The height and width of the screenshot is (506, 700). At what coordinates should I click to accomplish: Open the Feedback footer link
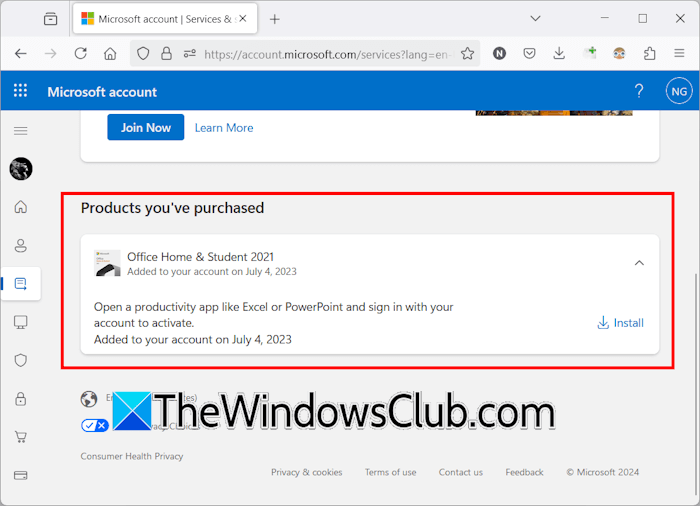525,472
